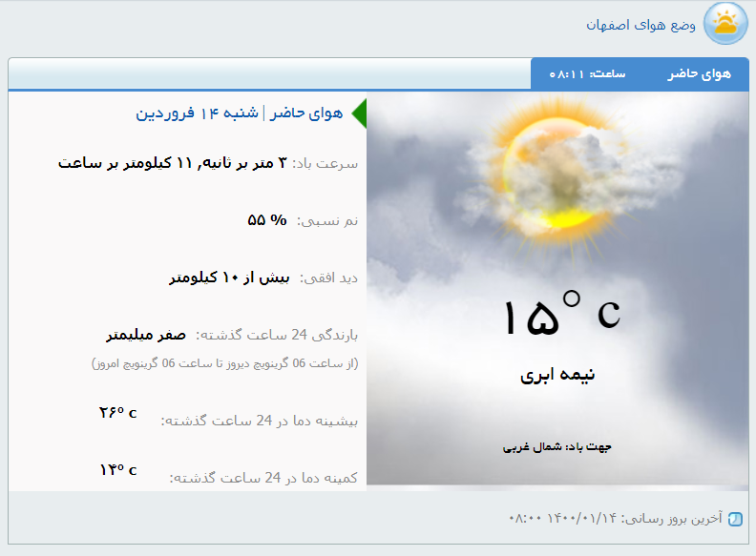The image size is (756, 556).
Task: Select the 'هوای حاضر | شنبه ۱۴ فروردین' heading
Action: 239,113
